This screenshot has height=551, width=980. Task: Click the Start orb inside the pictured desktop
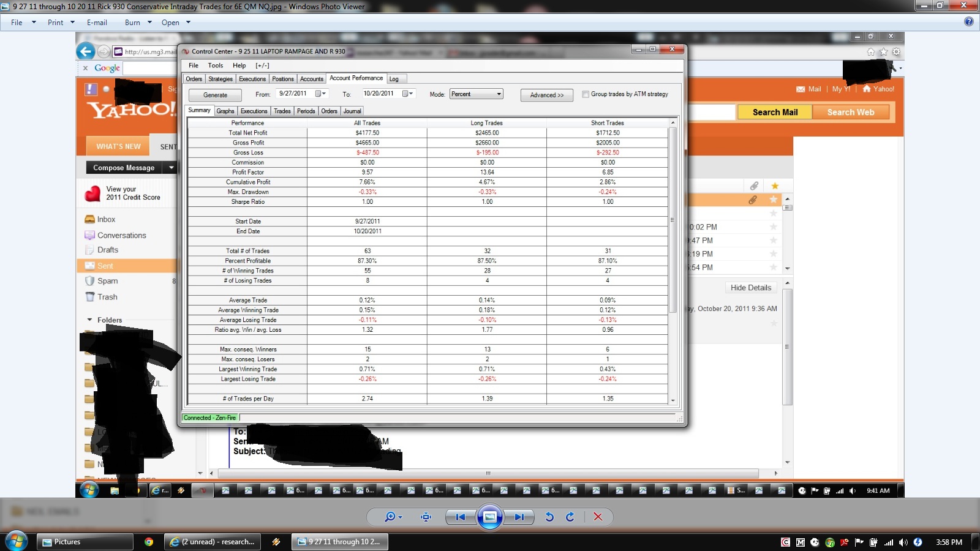[89, 490]
